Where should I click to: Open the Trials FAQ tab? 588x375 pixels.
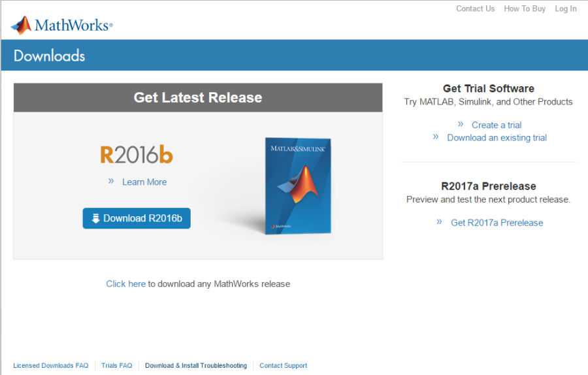117,366
